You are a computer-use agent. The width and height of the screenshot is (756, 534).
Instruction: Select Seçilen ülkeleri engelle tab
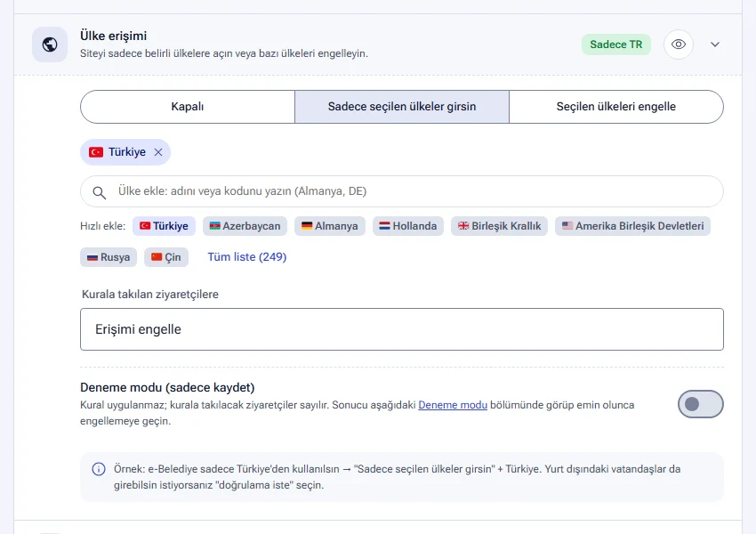pos(616,107)
